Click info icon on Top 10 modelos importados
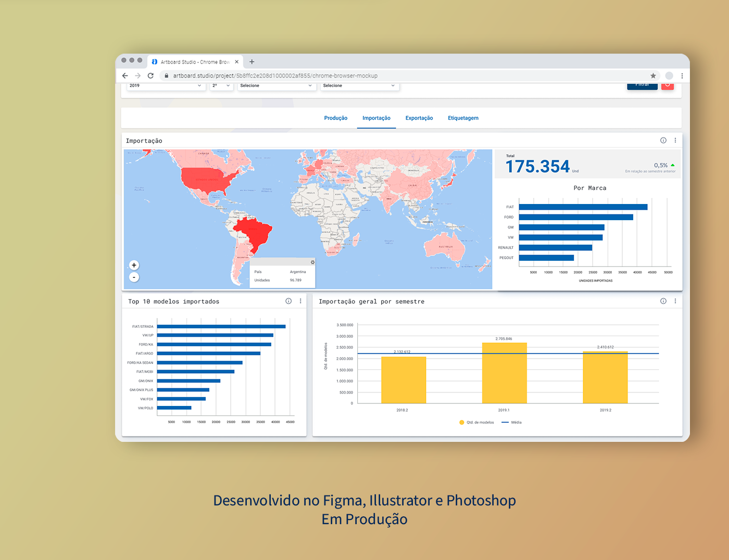Image resolution: width=729 pixels, height=560 pixels. click(288, 301)
